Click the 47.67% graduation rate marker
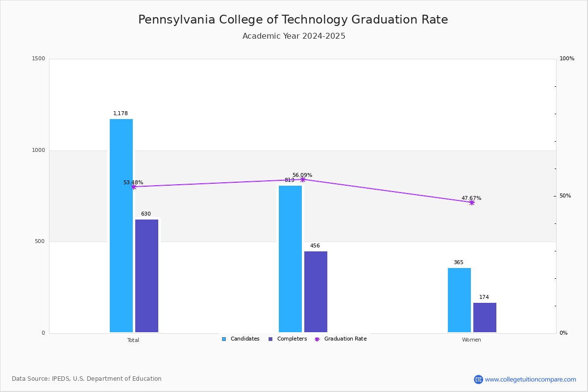Image resolution: width=588 pixels, height=392 pixels. 472,202
